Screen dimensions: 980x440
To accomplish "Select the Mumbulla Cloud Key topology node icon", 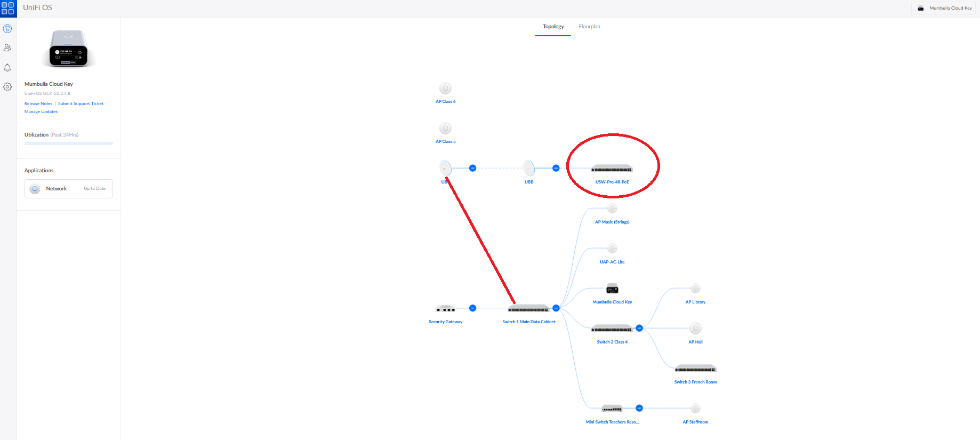I will (612, 289).
